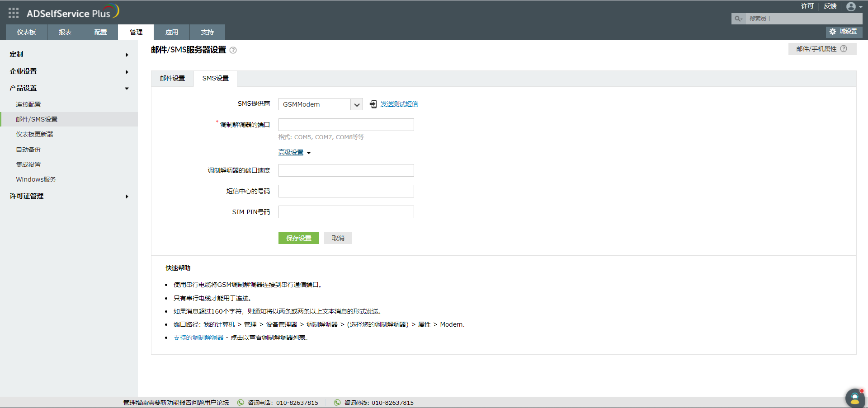Focus the 短信中心的号码 input field
868x408 pixels.
coord(346,191)
